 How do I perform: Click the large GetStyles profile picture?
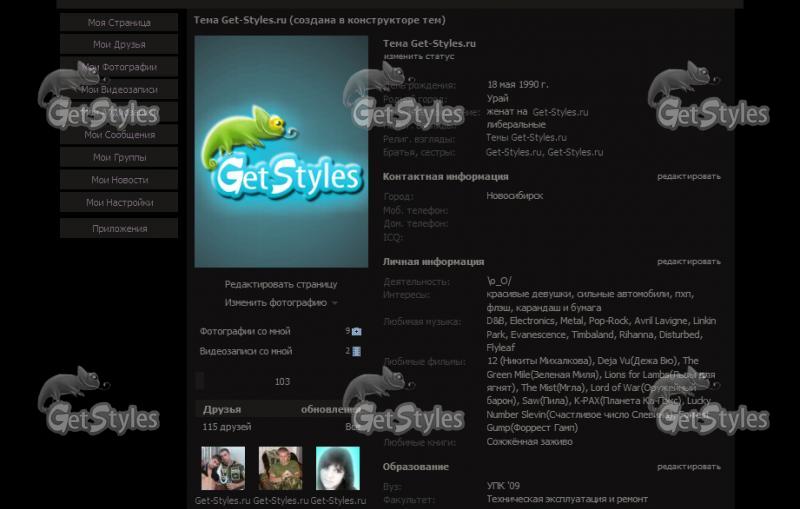click(281, 151)
